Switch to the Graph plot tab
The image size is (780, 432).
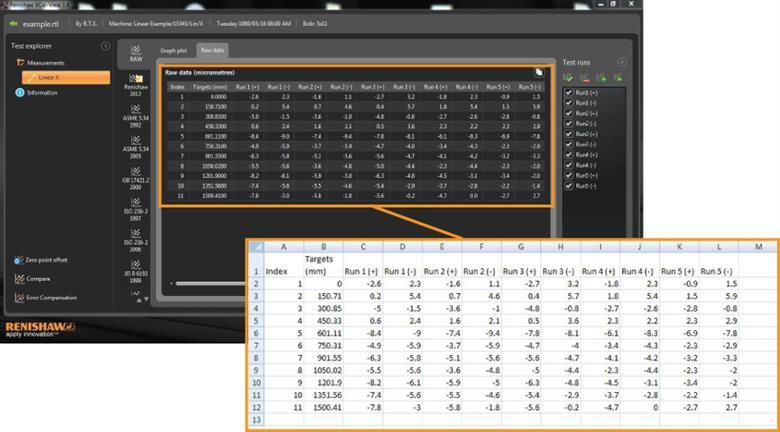pos(174,51)
